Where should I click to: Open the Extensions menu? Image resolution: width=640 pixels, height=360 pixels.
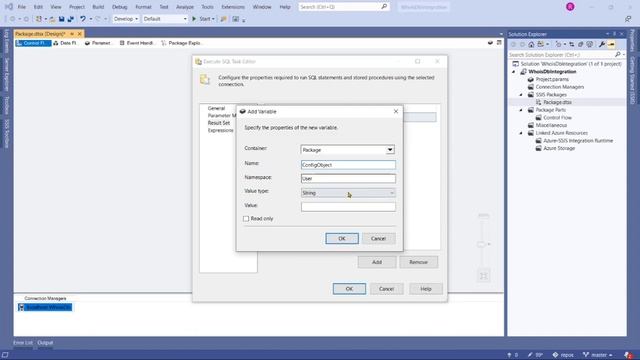tap(233, 7)
